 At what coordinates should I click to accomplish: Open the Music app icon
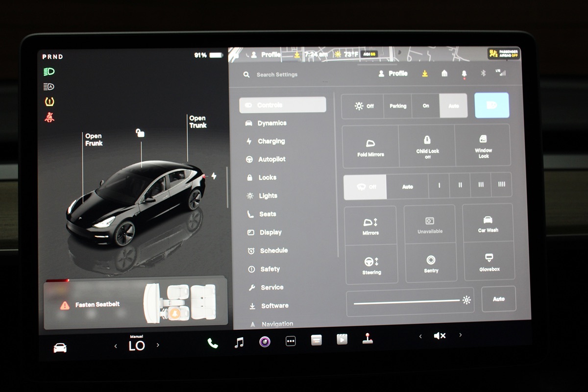pyautogui.click(x=239, y=343)
